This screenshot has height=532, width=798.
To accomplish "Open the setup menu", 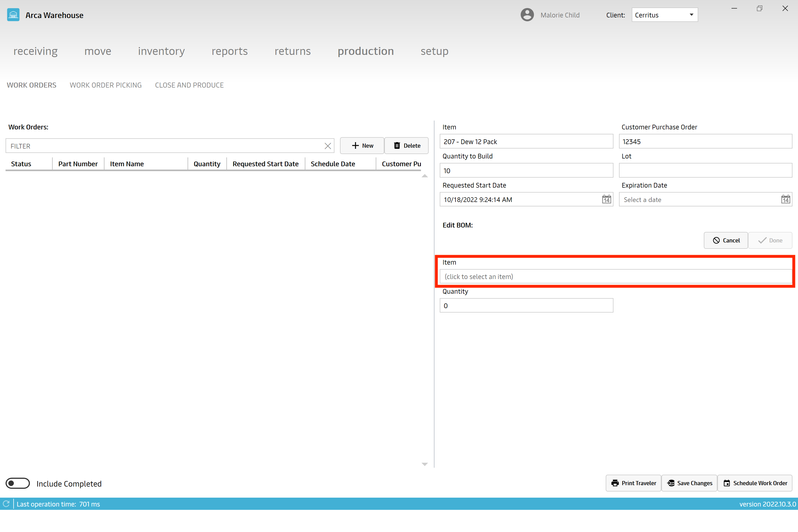I will [x=435, y=51].
